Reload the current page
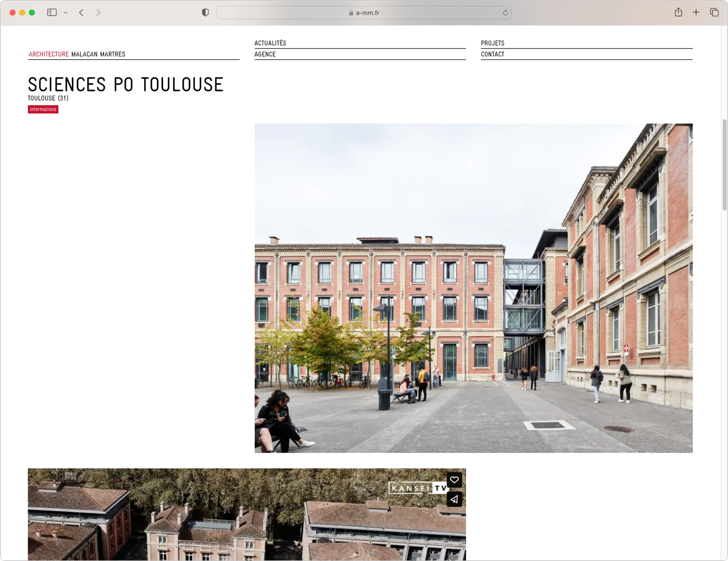Screen dimensions: 728x561 [x=505, y=13]
